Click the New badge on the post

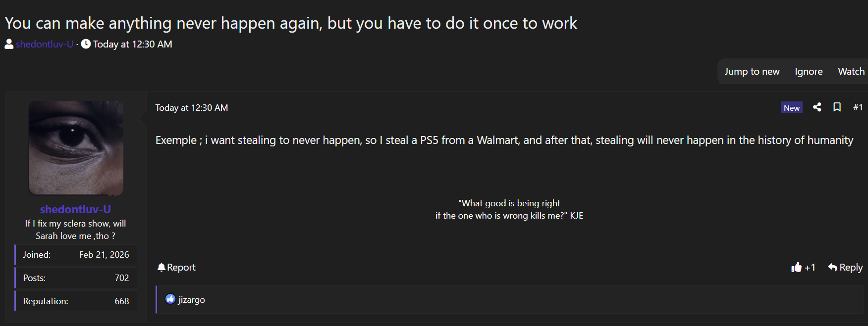pyautogui.click(x=791, y=108)
